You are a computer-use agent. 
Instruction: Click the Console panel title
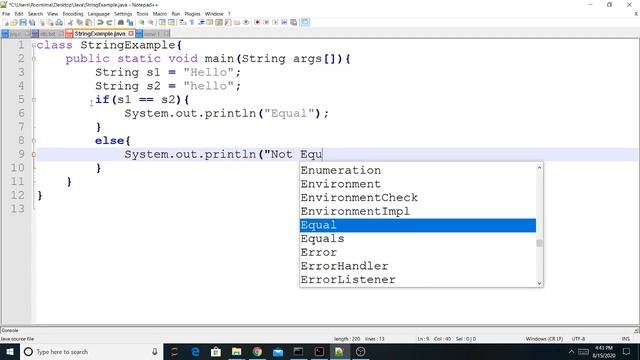click(10, 330)
